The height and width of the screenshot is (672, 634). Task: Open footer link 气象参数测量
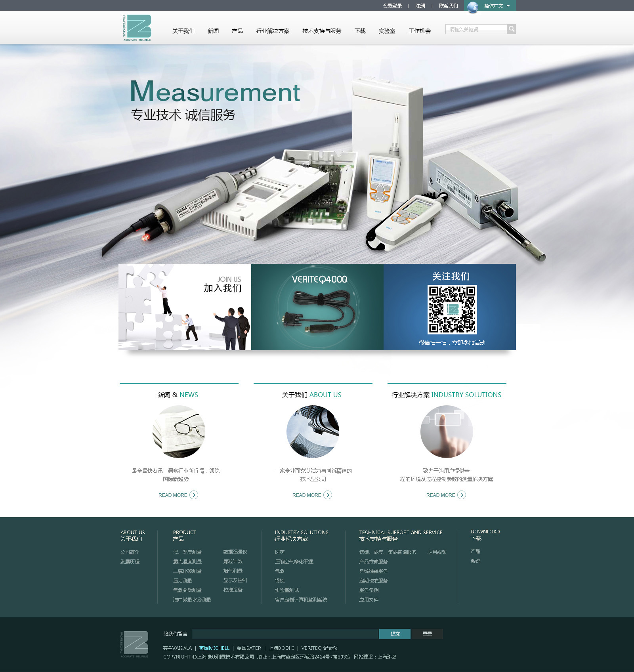(187, 590)
